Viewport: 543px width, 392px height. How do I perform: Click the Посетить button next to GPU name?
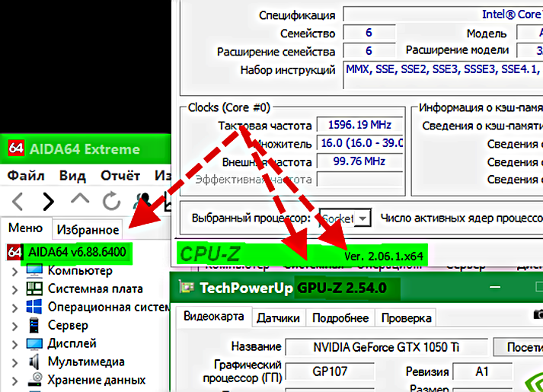point(518,347)
